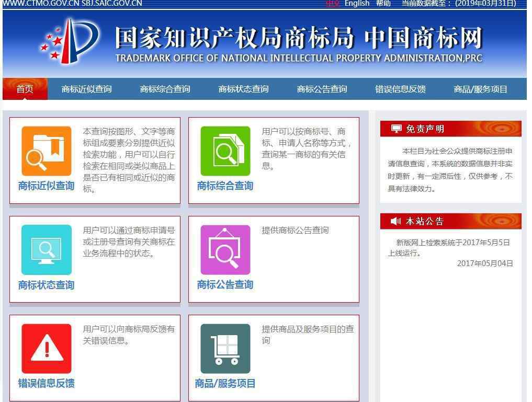Click the 商标状态查询 card title link
This screenshot has height=402, width=532.
(47, 285)
